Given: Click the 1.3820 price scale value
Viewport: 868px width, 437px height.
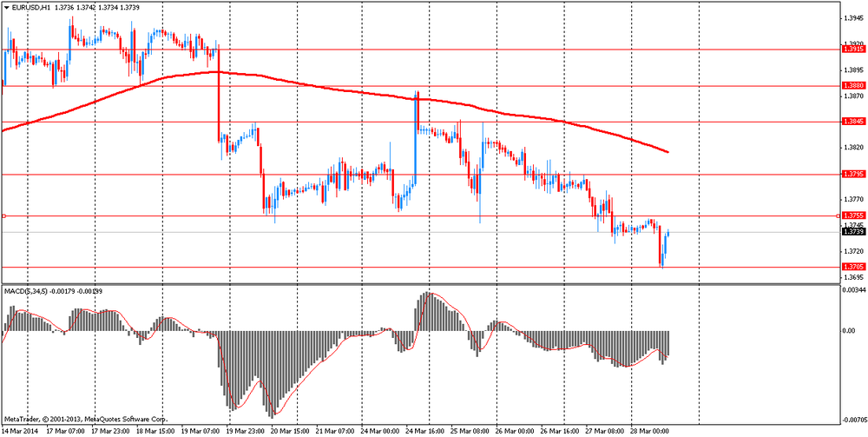Looking at the screenshot, I should (853, 148).
